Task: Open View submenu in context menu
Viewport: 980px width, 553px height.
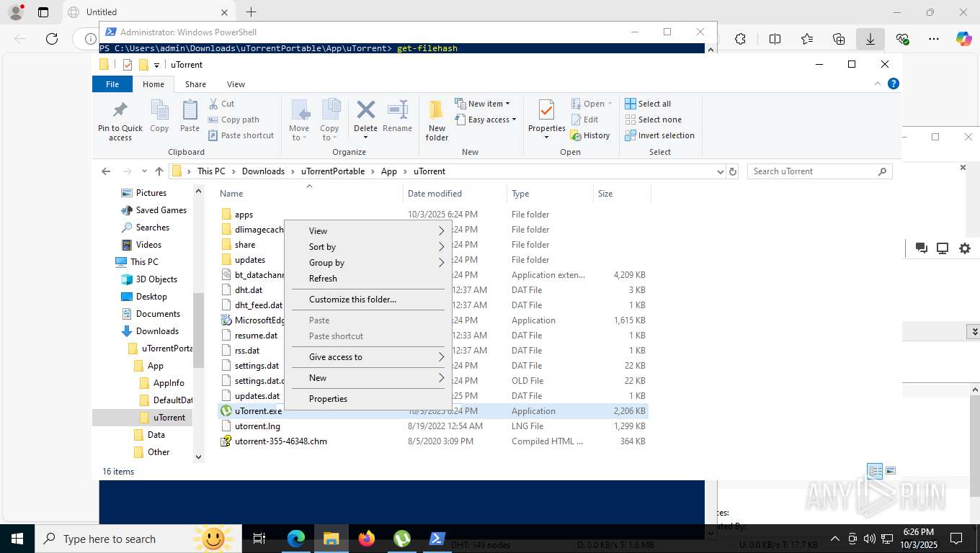Action: [368, 231]
